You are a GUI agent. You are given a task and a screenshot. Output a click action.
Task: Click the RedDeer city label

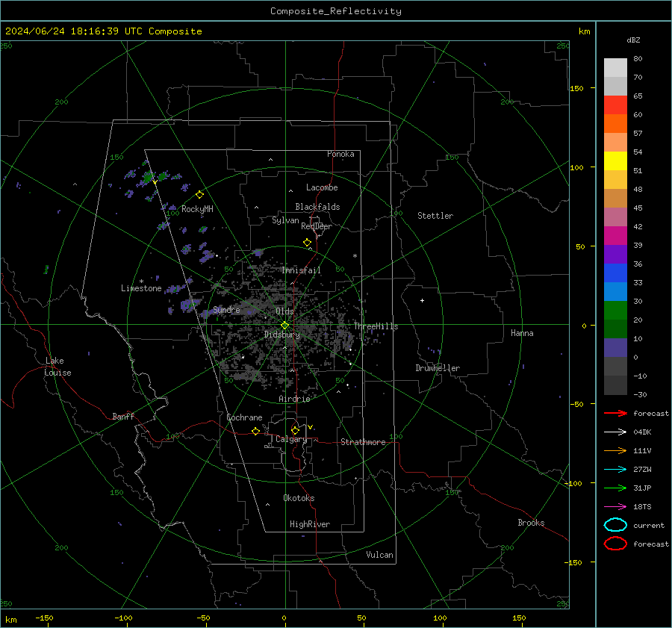coord(317,226)
